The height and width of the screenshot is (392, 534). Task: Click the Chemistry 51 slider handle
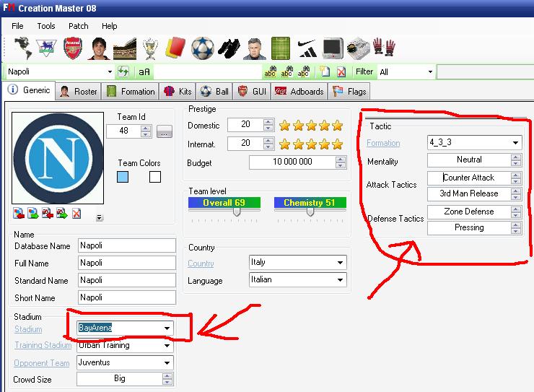(x=310, y=212)
